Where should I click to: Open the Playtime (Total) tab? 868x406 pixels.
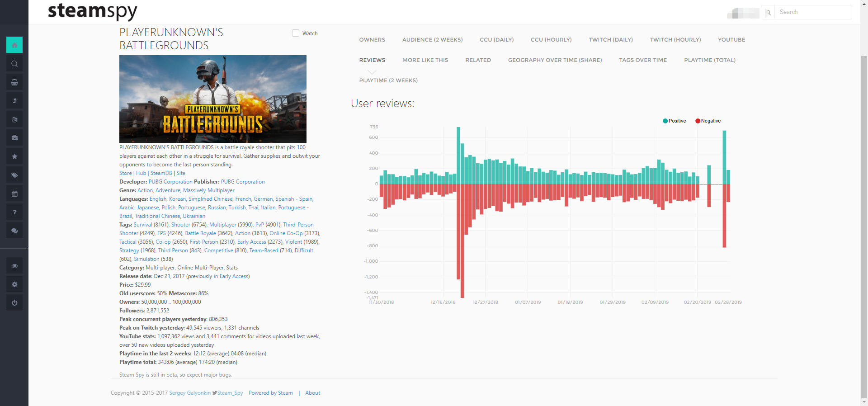[x=710, y=60]
